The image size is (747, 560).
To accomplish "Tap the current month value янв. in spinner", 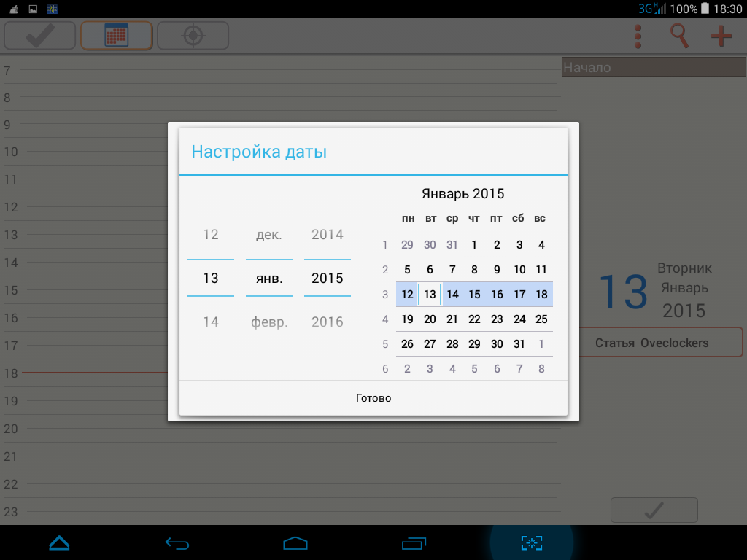I will (x=269, y=278).
